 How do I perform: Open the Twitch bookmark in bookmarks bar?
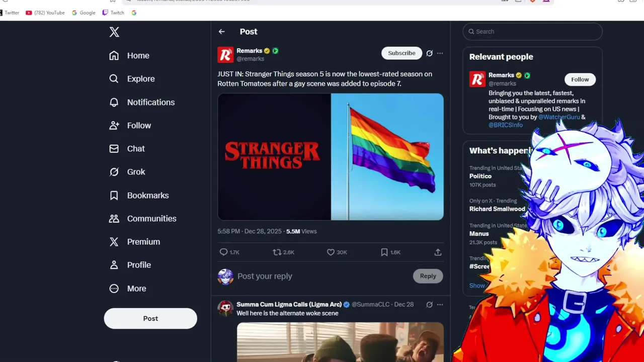[x=113, y=13]
